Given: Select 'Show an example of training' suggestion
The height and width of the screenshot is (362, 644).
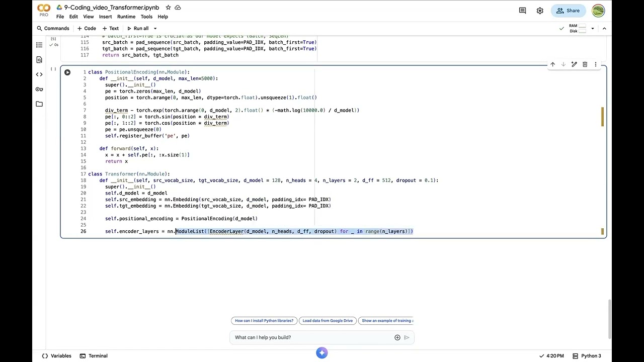Looking at the screenshot, I should 386,321.
